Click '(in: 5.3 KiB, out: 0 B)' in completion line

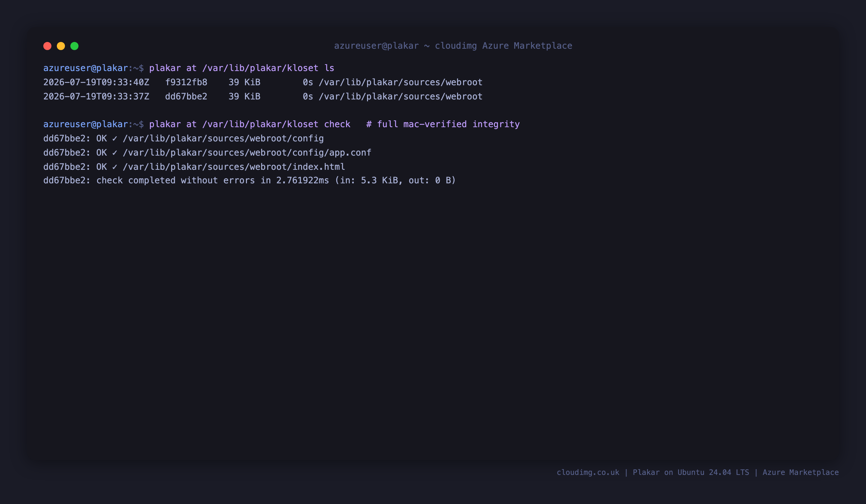(395, 180)
